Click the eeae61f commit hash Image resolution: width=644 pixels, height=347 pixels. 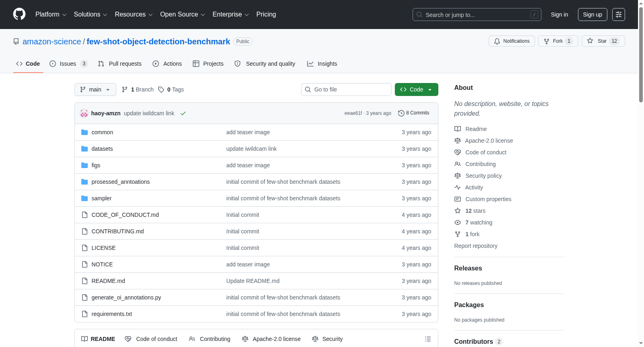coord(353,113)
